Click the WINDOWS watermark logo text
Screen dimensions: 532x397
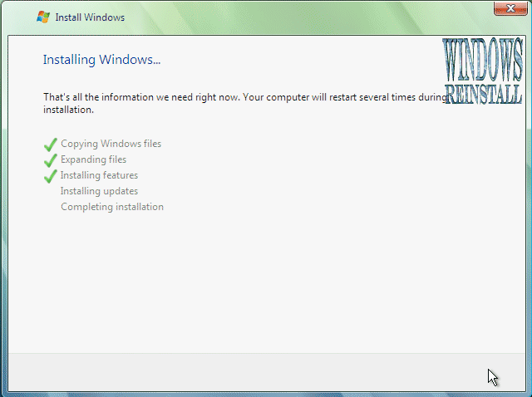(482, 61)
